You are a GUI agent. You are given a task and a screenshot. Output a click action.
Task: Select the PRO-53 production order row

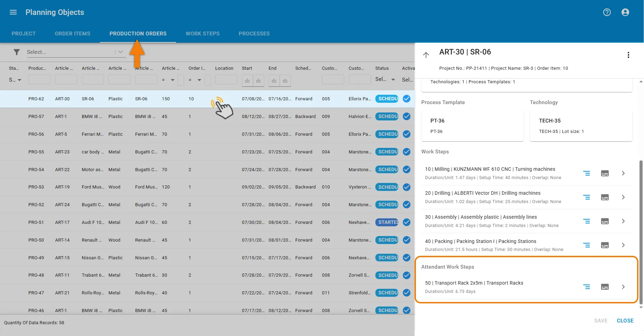tap(207, 187)
